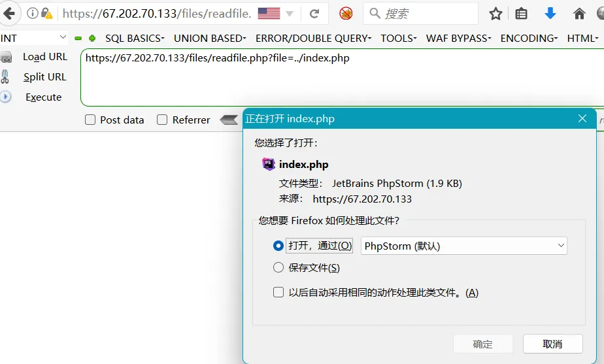Enable the Referrer checkbox

point(163,120)
